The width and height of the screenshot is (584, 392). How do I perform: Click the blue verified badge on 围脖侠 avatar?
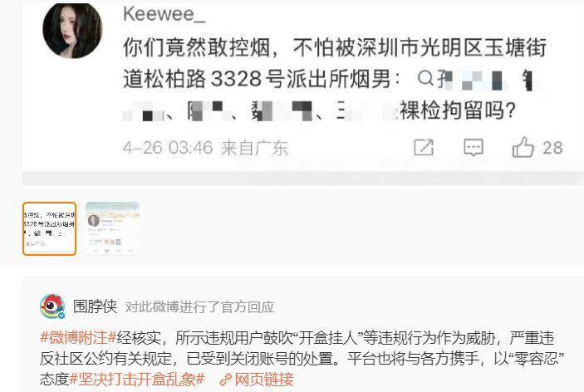click(61, 316)
